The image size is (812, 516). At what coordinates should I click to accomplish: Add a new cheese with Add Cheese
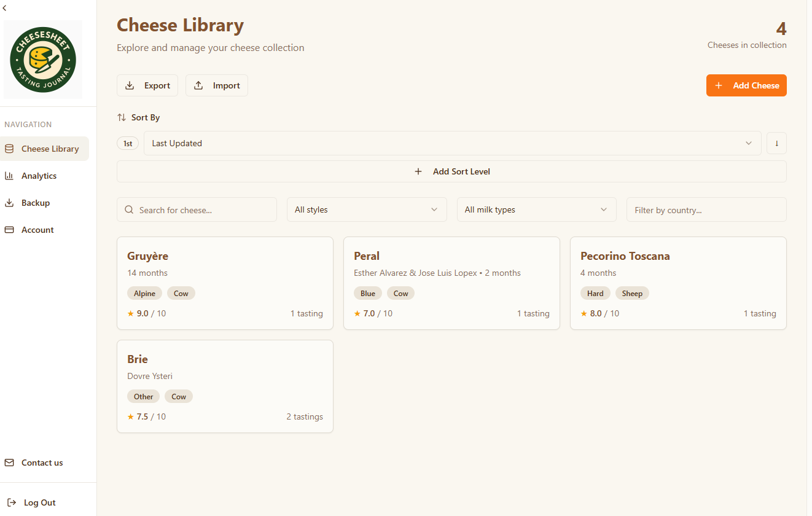(746, 85)
